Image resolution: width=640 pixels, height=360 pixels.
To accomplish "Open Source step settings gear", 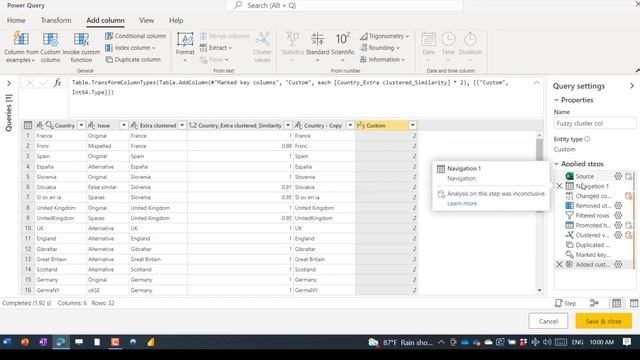I will coord(618,176).
